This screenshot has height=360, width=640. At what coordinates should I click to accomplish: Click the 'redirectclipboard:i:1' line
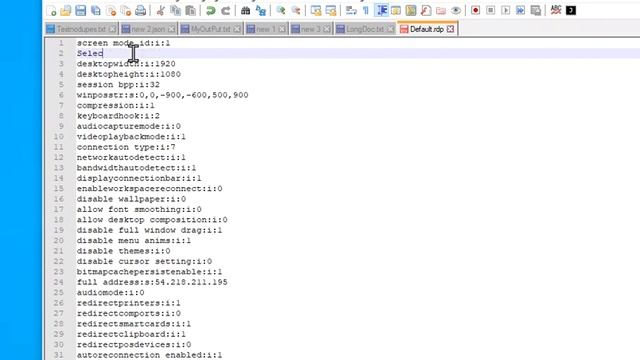(131, 334)
